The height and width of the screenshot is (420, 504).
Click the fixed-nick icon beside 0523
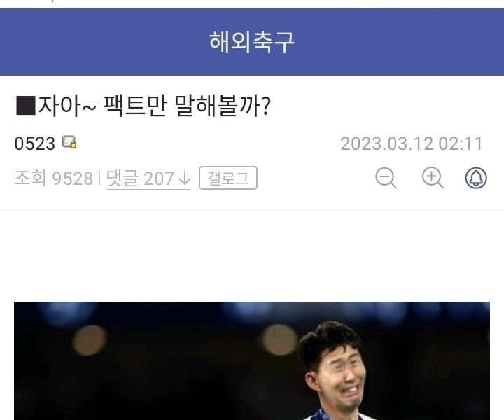[x=69, y=142]
